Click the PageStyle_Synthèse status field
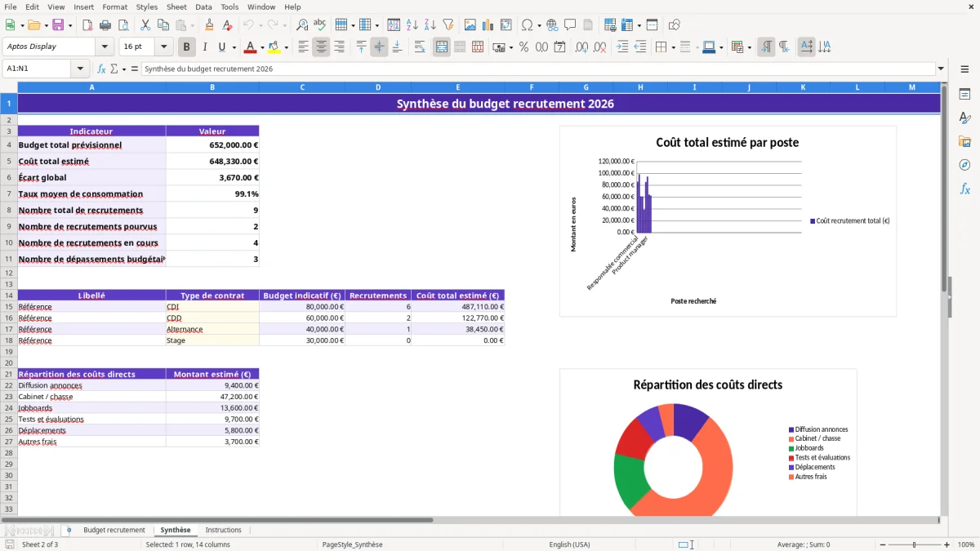 [x=352, y=544]
